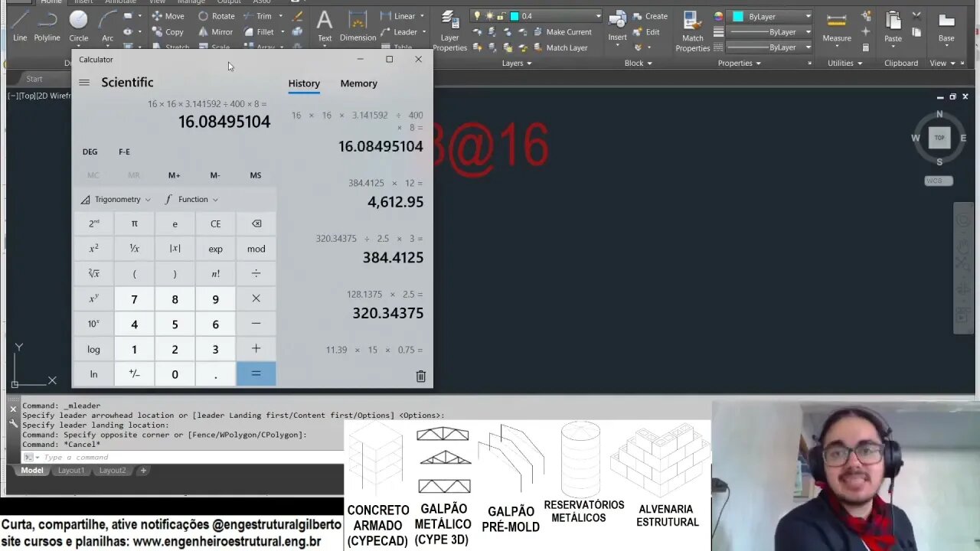980x551 pixels.
Task: Click the multiply button in Calculator
Action: (256, 298)
